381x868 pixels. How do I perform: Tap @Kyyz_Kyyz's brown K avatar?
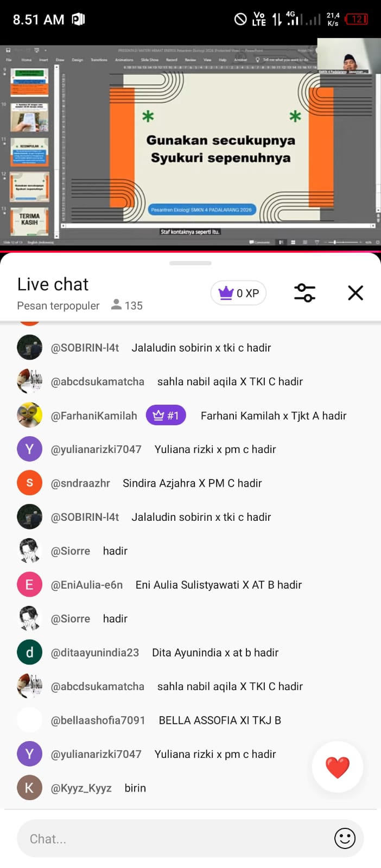click(29, 788)
